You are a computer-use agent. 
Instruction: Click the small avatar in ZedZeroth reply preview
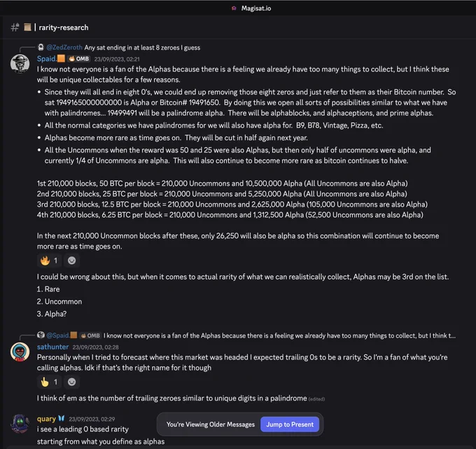(41, 47)
